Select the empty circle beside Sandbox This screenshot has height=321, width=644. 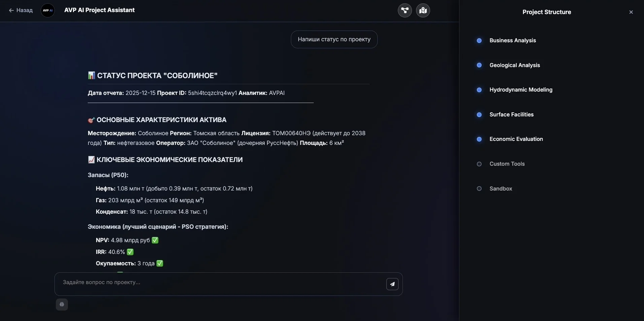pyautogui.click(x=479, y=189)
